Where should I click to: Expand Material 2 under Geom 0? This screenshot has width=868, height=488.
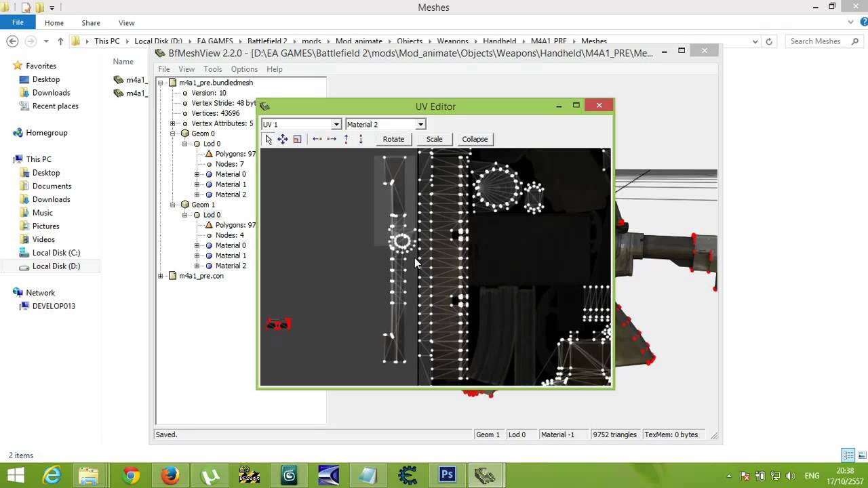pos(197,195)
